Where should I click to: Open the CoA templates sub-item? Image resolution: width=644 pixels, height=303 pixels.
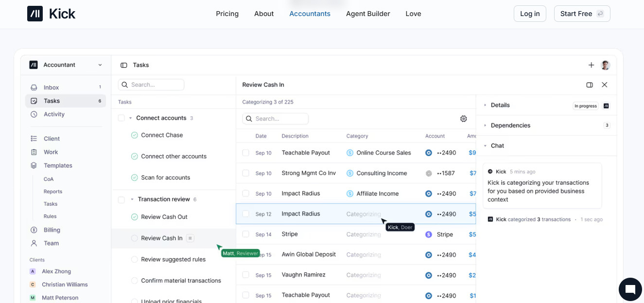[49, 179]
